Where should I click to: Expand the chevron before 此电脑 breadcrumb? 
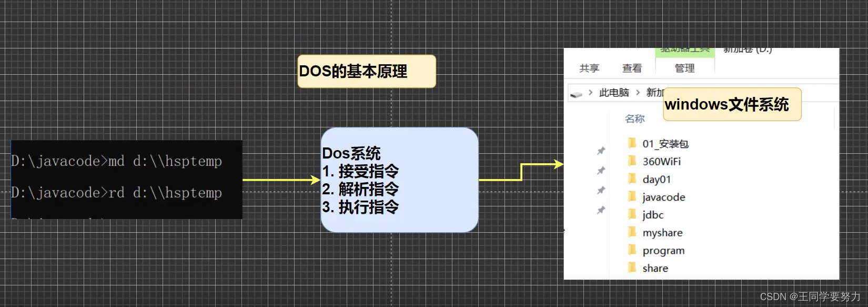[x=591, y=93]
